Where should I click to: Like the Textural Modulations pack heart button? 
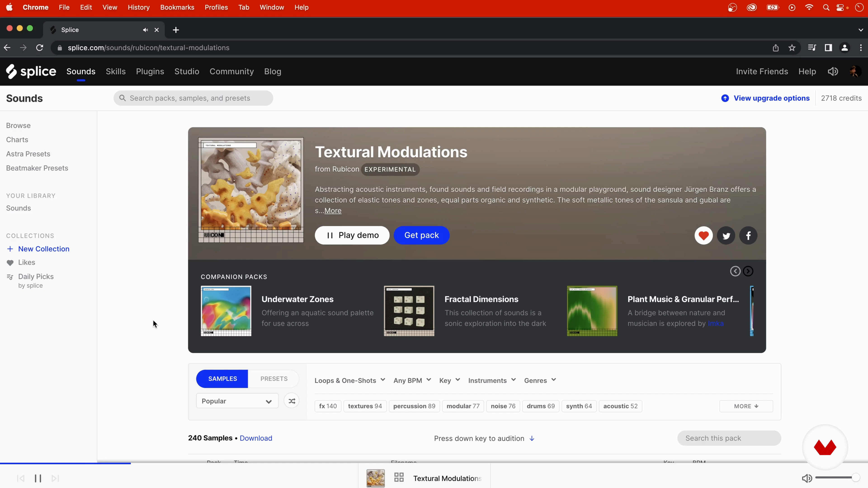[704, 235]
